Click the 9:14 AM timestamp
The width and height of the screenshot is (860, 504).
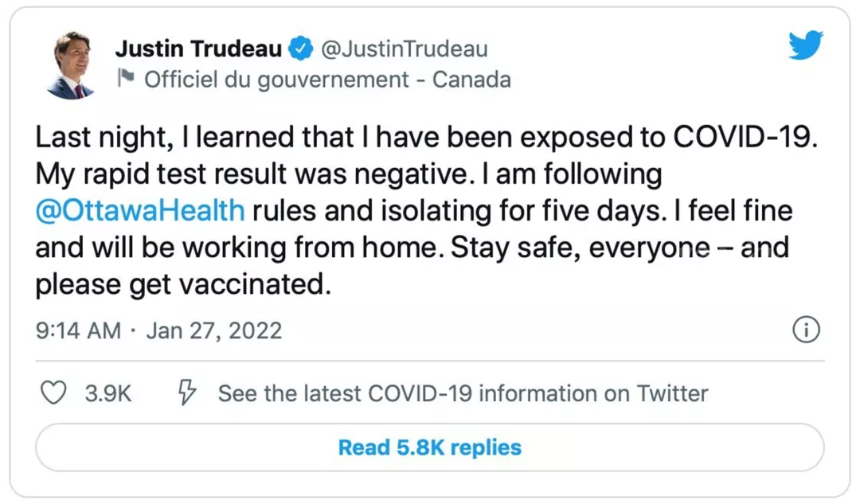pyautogui.click(x=79, y=330)
